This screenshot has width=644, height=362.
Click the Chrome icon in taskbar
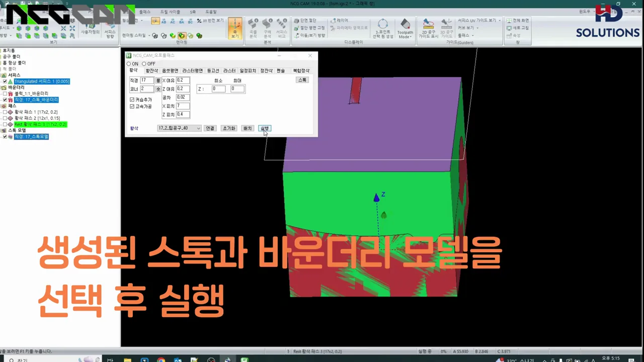point(161,360)
